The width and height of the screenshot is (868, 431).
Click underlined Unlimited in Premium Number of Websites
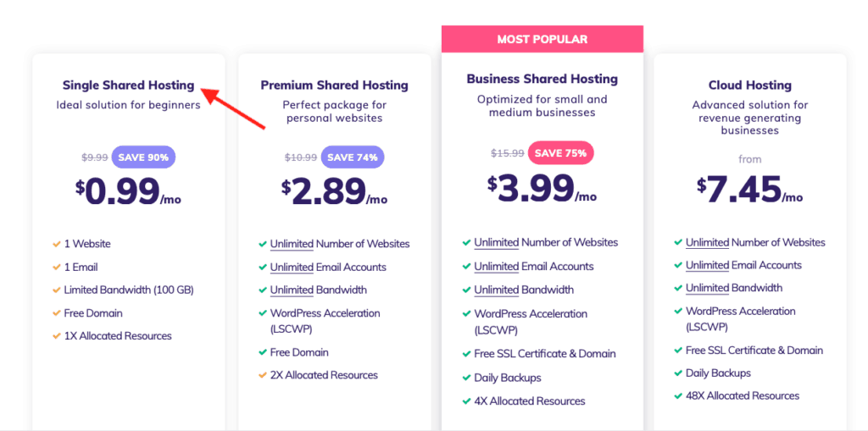coord(292,244)
